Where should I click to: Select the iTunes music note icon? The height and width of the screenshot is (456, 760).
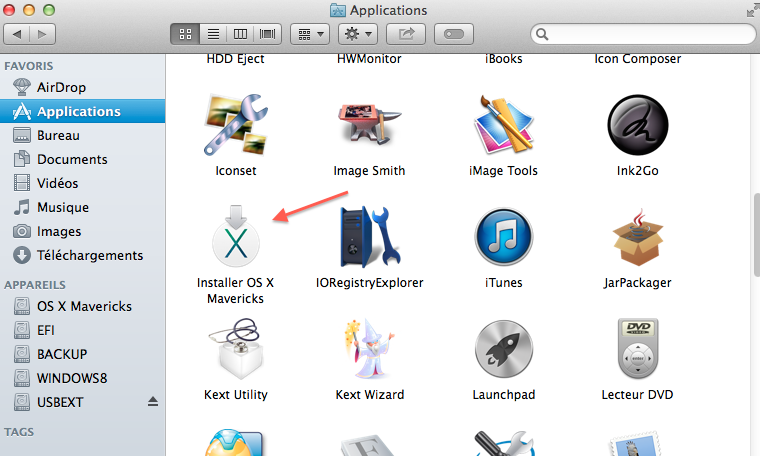[504, 237]
